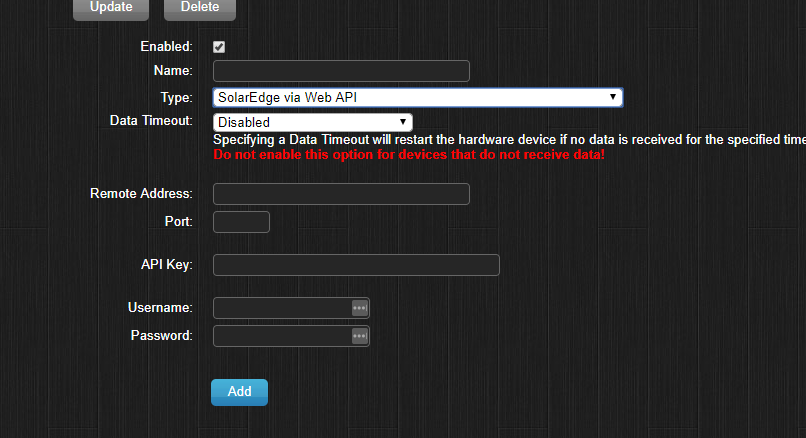Click into the Port field
Screen dimensions: 806x438
tap(241, 222)
